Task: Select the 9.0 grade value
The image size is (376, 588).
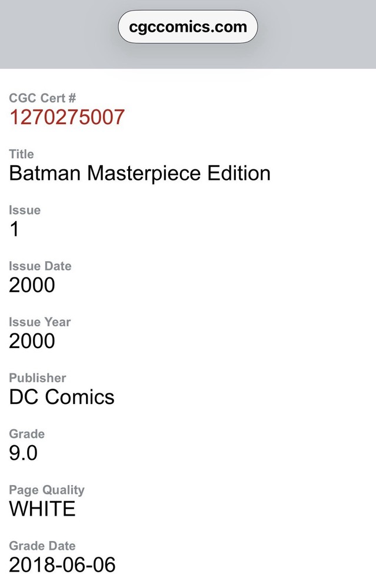Action: [23, 453]
